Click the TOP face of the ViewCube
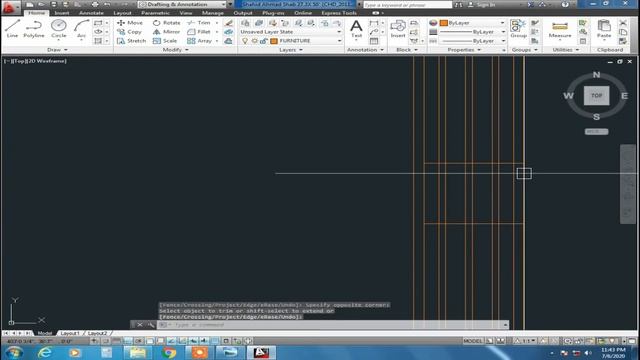 click(596, 96)
